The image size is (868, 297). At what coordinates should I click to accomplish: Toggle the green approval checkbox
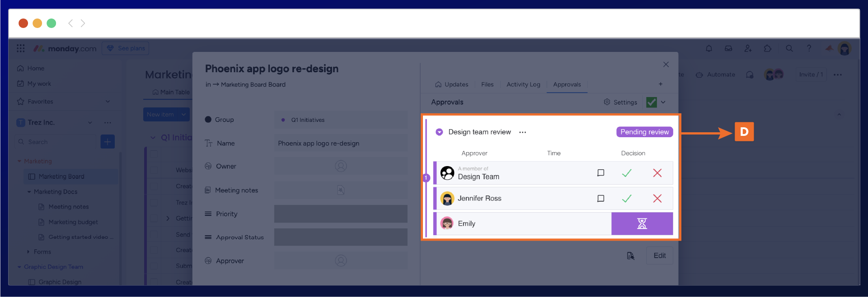pyautogui.click(x=651, y=102)
